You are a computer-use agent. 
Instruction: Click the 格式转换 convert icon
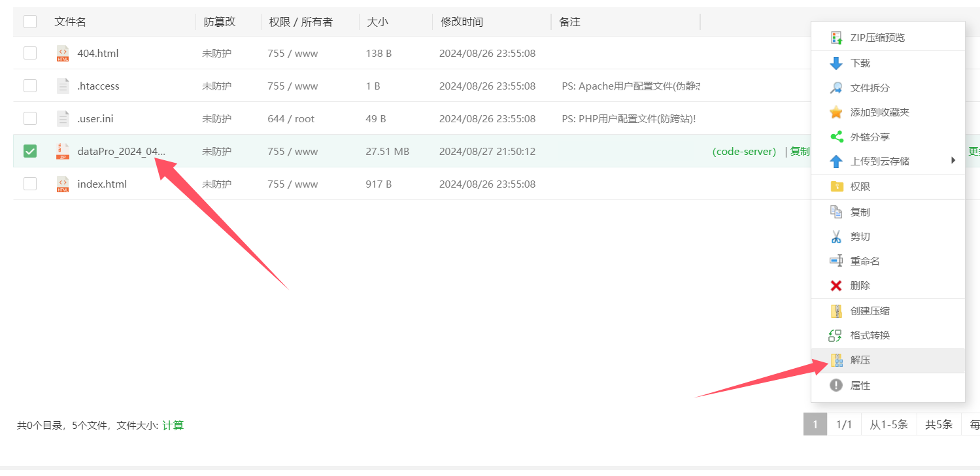click(x=836, y=335)
